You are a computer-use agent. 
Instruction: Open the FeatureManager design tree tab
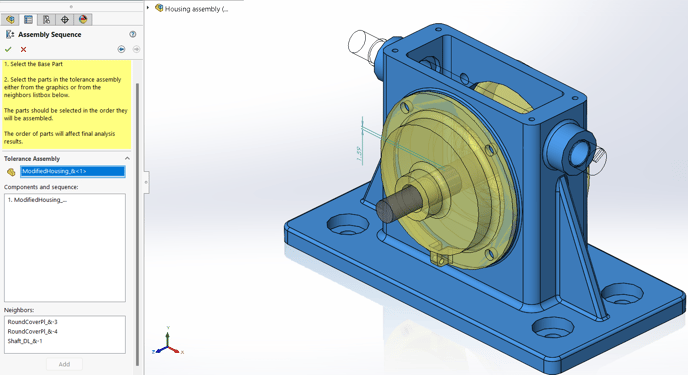point(10,19)
